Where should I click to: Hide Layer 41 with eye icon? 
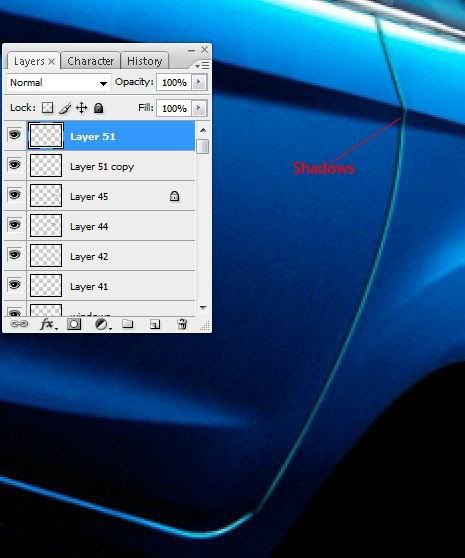click(15, 285)
